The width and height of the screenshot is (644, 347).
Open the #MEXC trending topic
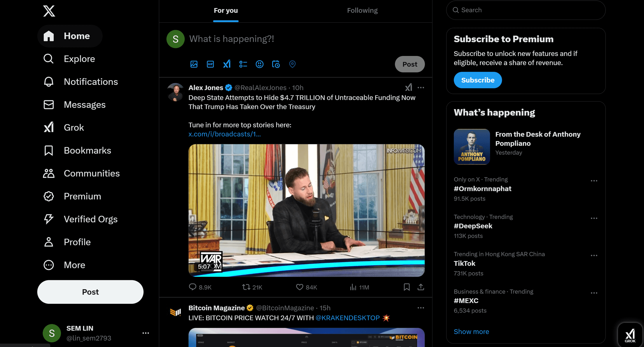[x=466, y=301]
